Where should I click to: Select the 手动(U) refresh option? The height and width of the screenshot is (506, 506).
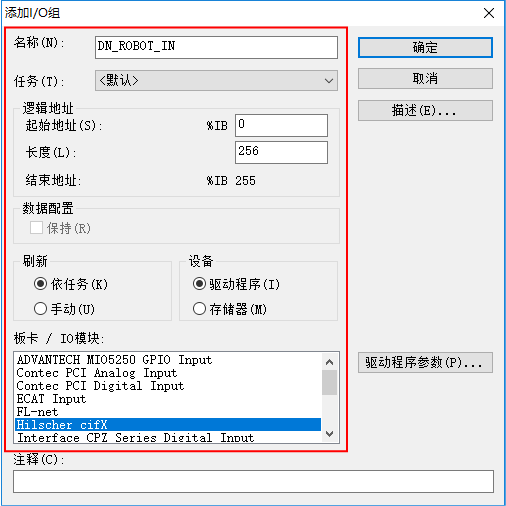40,309
